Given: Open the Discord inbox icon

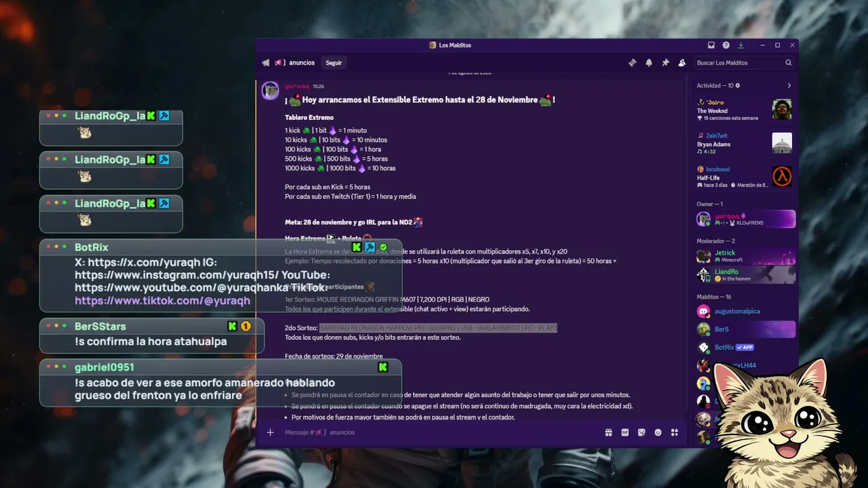Looking at the screenshot, I should tap(711, 45).
